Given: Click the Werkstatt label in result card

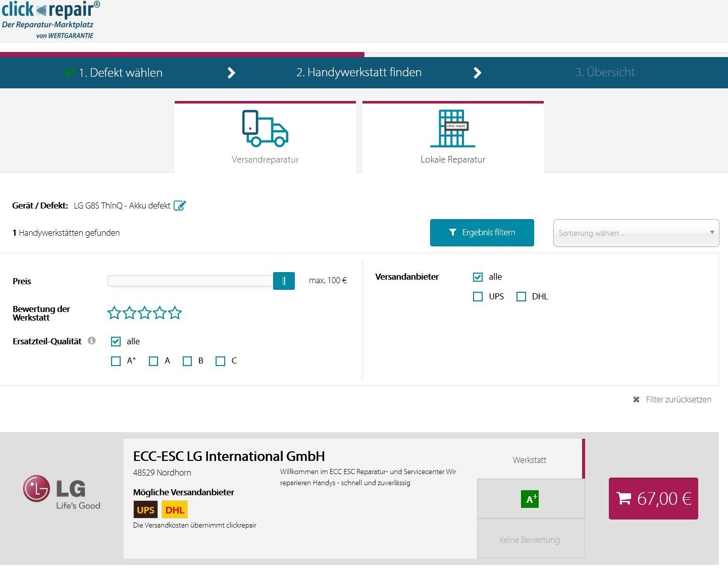Looking at the screenshot, I should click(530, 460).
